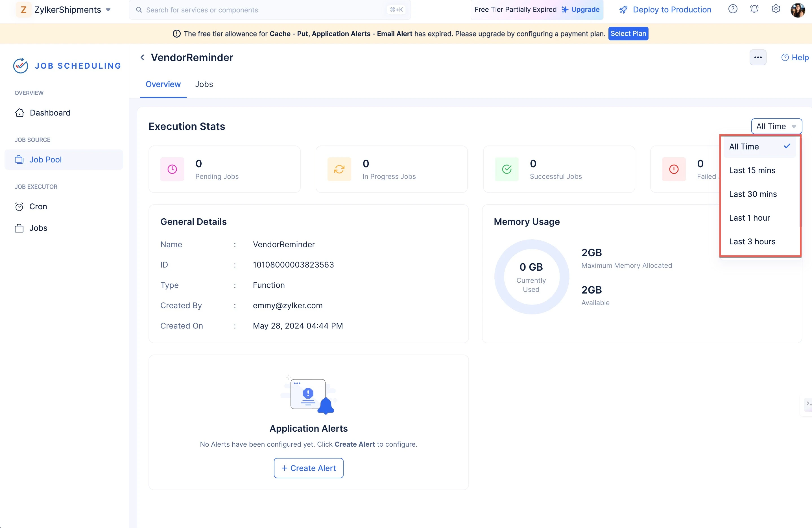Go back using arrow beside VendorReminder
812x528 pixels.
(x=142, y=57)
